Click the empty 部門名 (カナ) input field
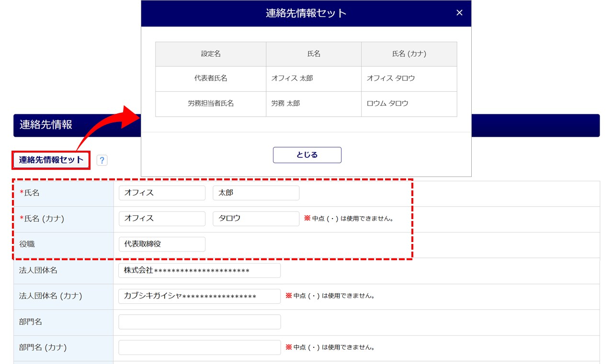Screen dimensions: 613x364 click(x=199, y=347)
